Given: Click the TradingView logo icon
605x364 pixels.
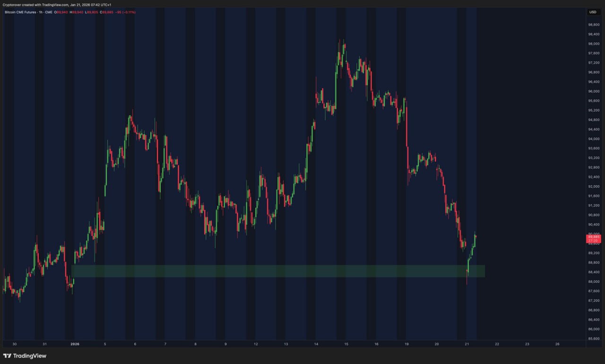Looking at the screenshot, I should coord(7,355).
